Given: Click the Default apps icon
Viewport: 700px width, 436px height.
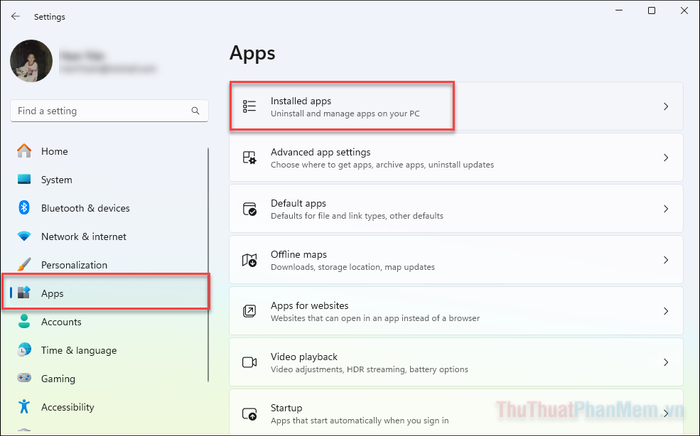Looking at the screenshot, I should (250, 209).
